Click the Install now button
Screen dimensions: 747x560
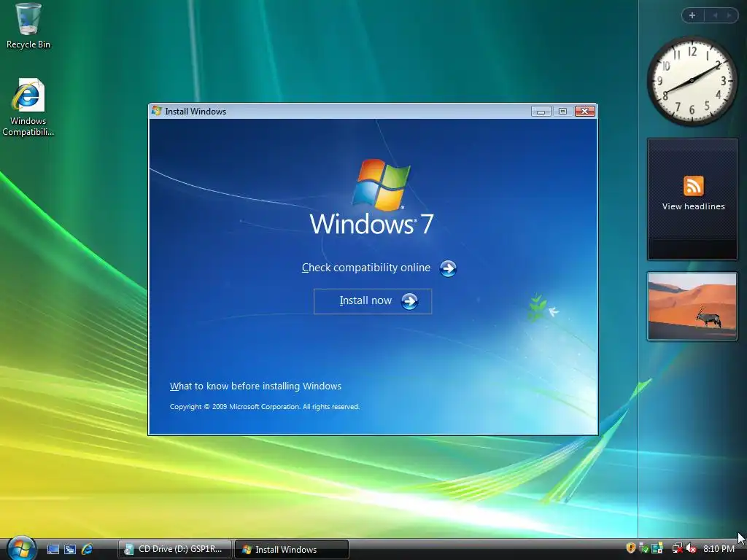(x=373, y=301)
